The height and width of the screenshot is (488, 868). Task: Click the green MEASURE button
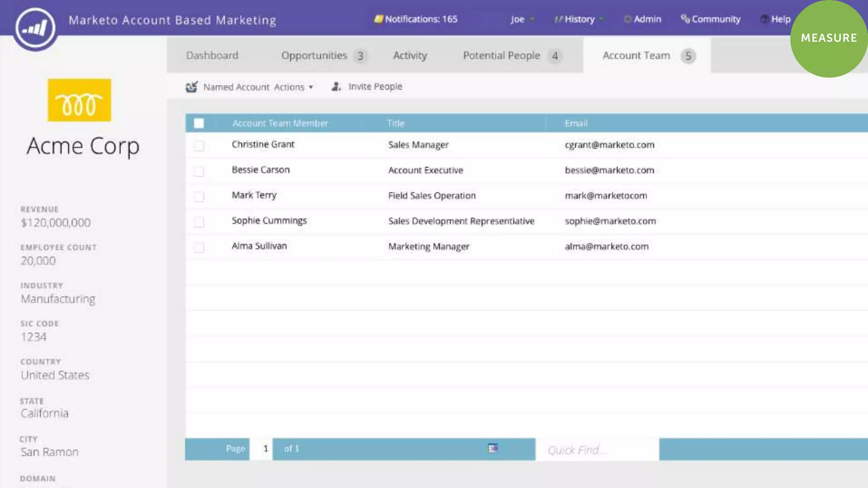tap(829, 38)
